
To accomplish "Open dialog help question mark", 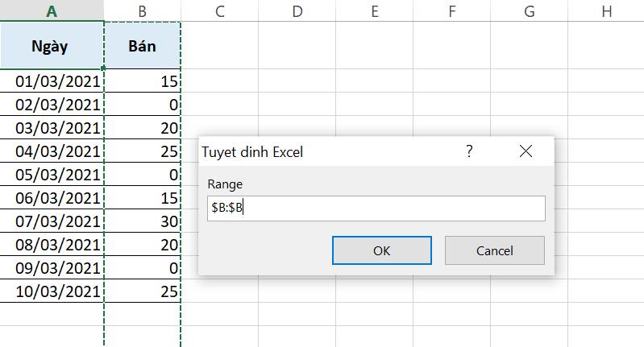I will (469, 151).
